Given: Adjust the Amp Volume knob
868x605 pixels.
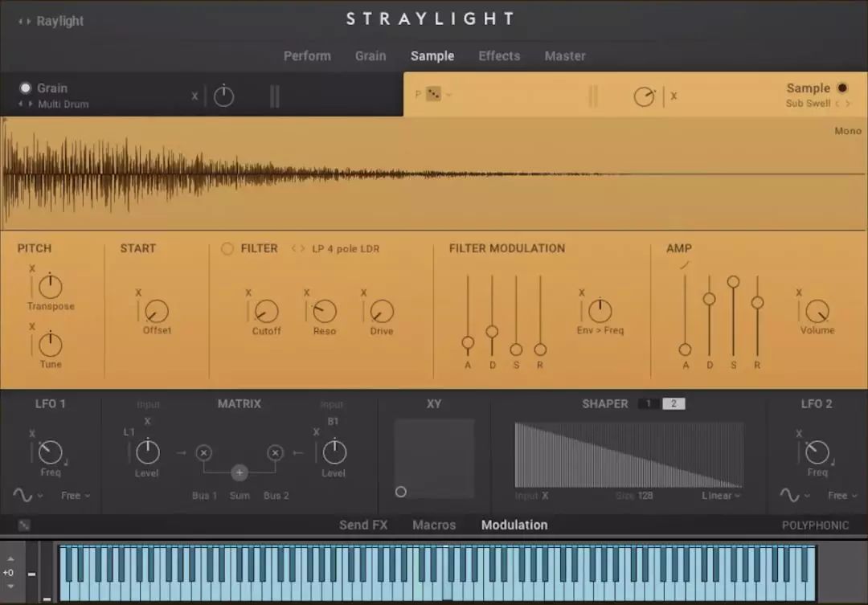Looking at the screenshot, I should click(817, 311).
